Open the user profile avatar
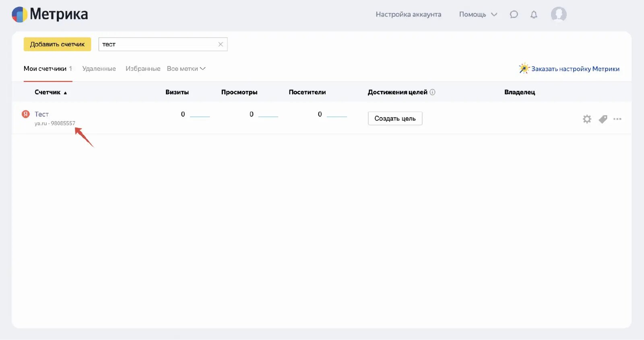Image resolution: width=644 pixels, height=340 pixels. tap(559, 15)
